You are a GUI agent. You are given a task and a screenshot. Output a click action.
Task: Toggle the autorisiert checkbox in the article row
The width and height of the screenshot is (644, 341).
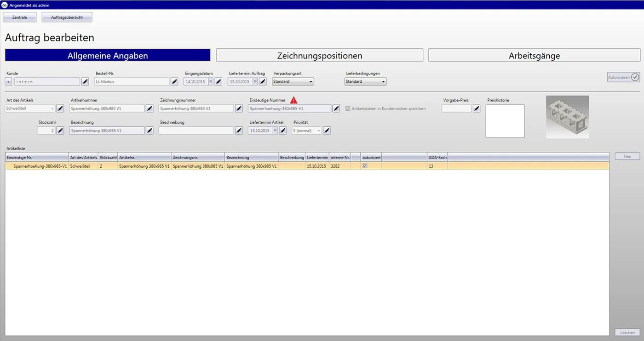365,166
